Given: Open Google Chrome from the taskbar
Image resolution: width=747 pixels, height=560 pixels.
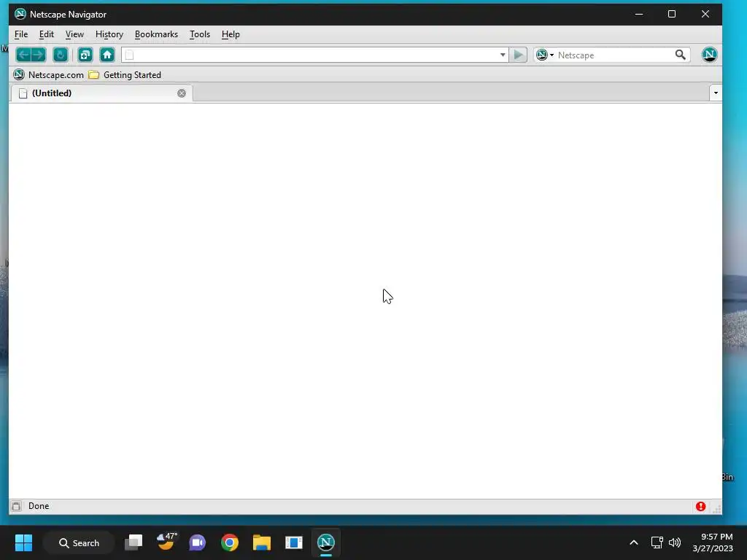Looking at the screenshot, I should [x=230, y=542].
